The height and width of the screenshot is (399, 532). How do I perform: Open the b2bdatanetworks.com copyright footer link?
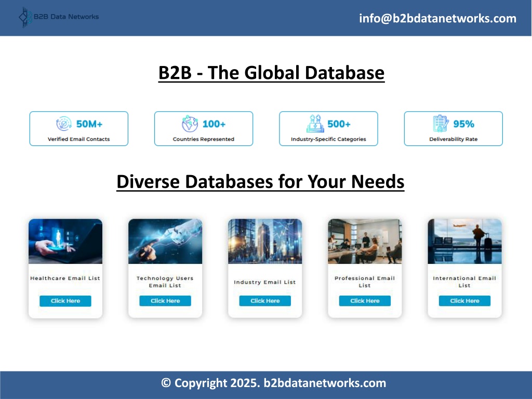click(325, 383)
